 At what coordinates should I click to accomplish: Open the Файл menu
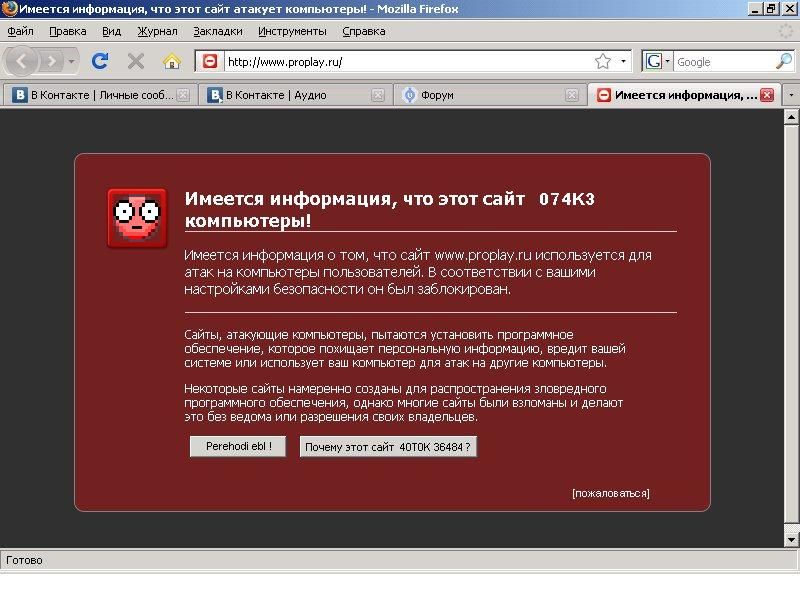tap(20, 31)
